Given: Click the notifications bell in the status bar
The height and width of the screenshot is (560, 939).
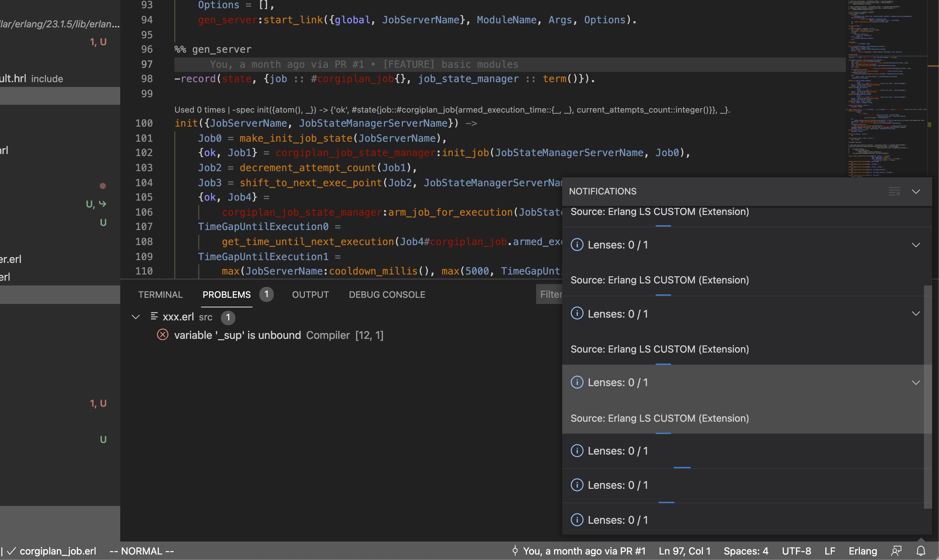Looking at the screenshot, I should [921, 551].
